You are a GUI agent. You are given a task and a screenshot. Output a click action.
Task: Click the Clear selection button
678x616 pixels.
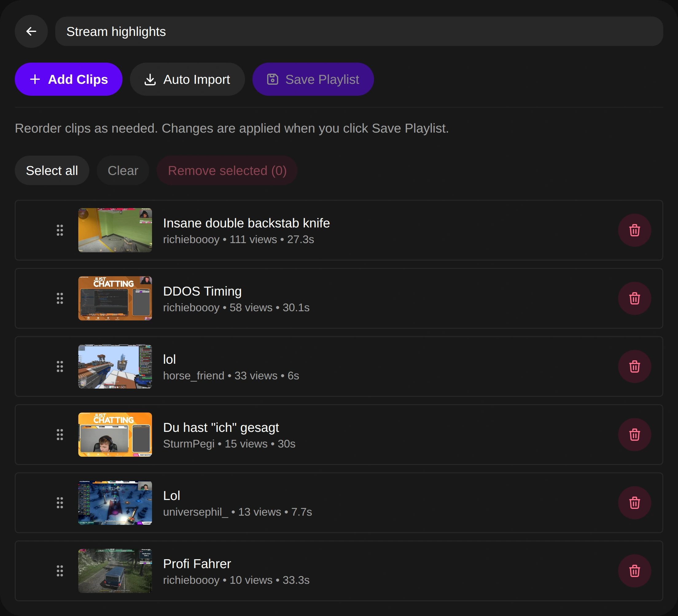[x=123, y=170]
